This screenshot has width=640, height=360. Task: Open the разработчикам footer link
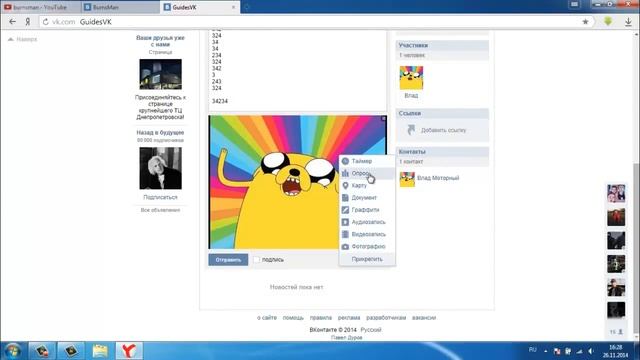coord(386,318)
